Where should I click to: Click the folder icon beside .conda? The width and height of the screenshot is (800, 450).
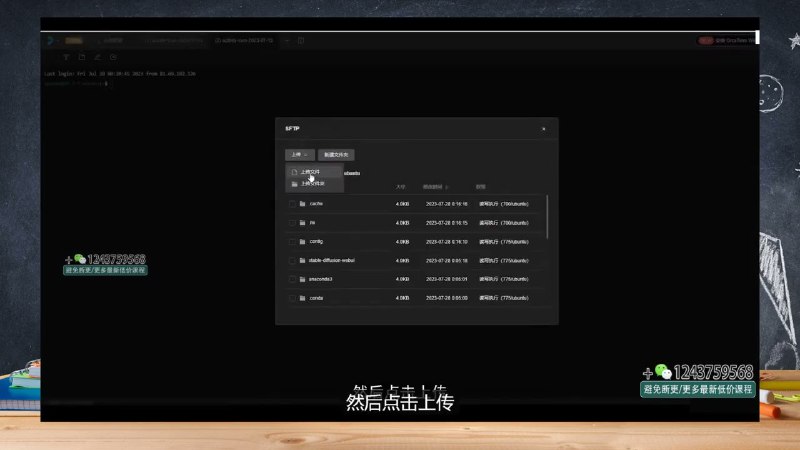click(x=303, y=298)
